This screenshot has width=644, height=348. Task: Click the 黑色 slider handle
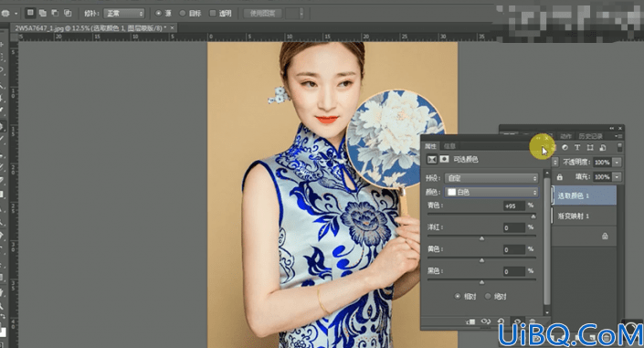coord(481,282)
